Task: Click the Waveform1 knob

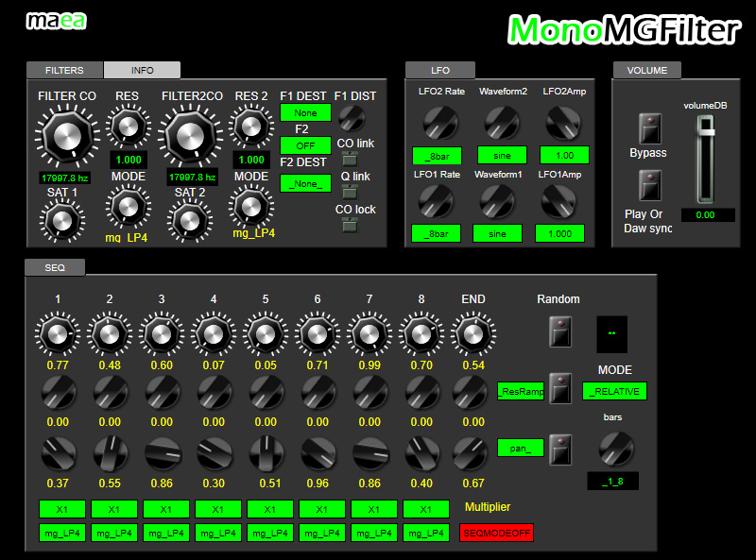Action: pos(497,201)
